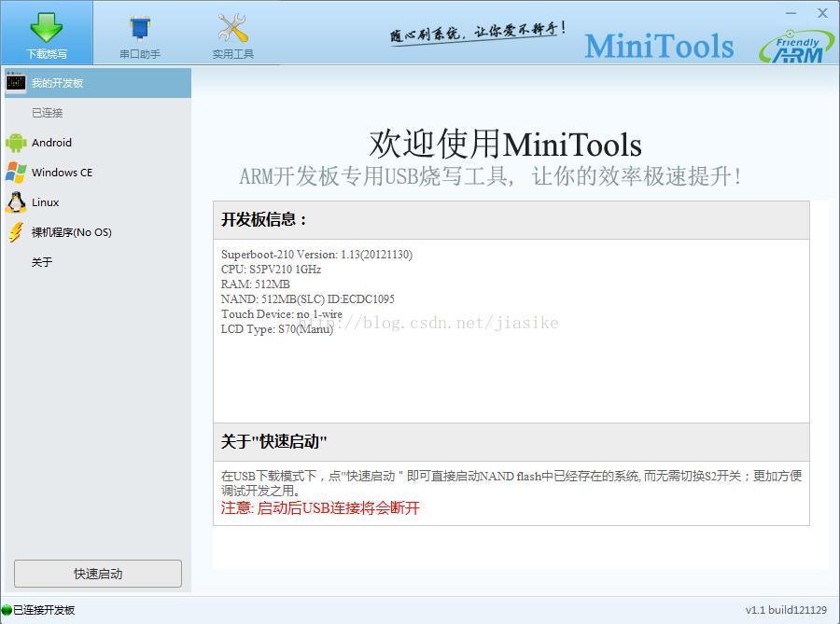
Task: Click the lightning bolt No OS icon
Action: point(16,233)
